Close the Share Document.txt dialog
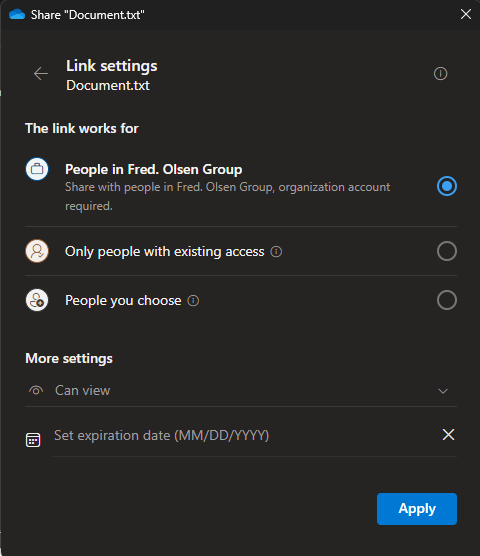Viewport: 480px width, 556px height. (x=466, y=14)
